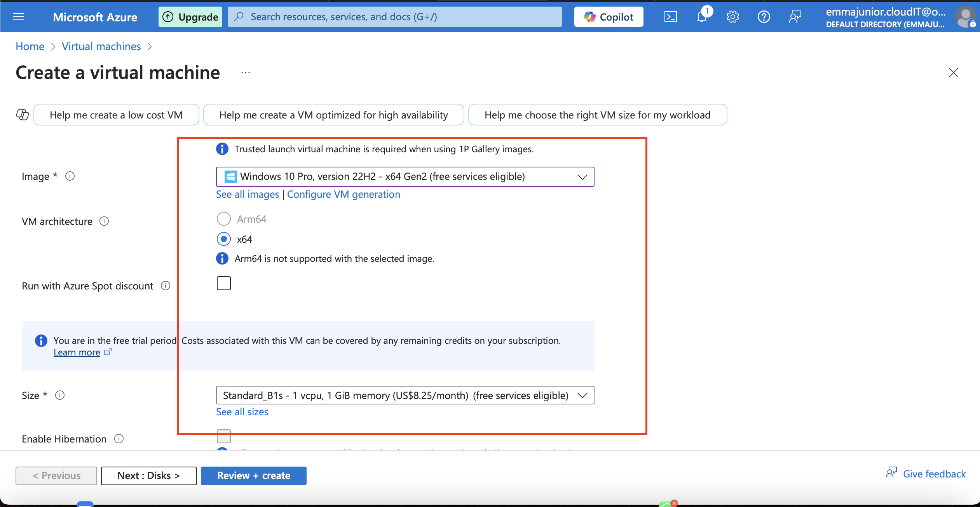Show info tooltip for Size field

coord(59,395)
